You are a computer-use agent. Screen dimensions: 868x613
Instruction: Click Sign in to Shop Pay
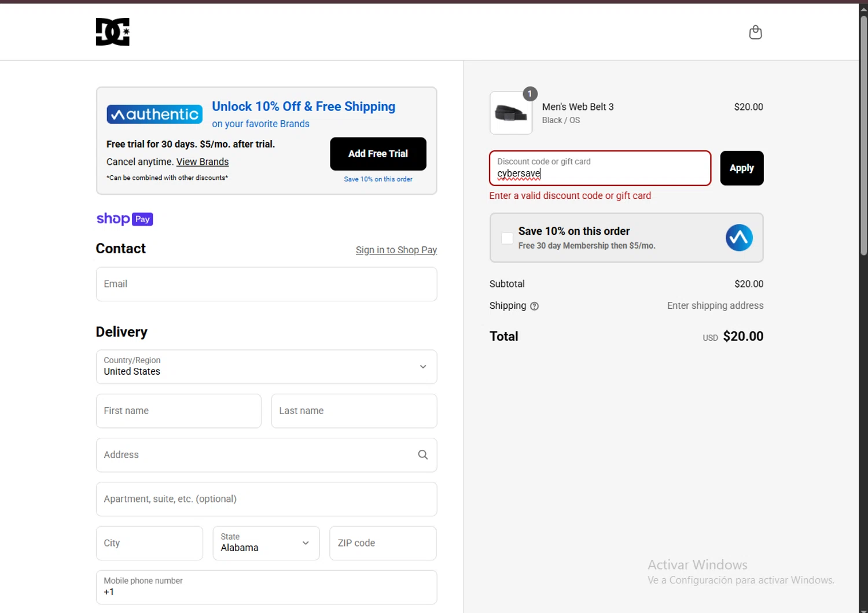pyautogui.click(x=396, y=250)
